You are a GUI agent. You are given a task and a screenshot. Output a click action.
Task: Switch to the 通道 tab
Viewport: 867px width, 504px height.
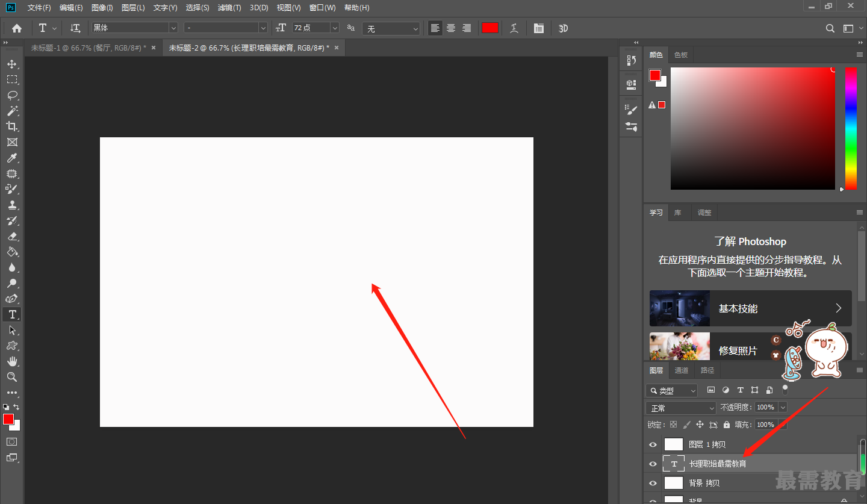[682, 370]
